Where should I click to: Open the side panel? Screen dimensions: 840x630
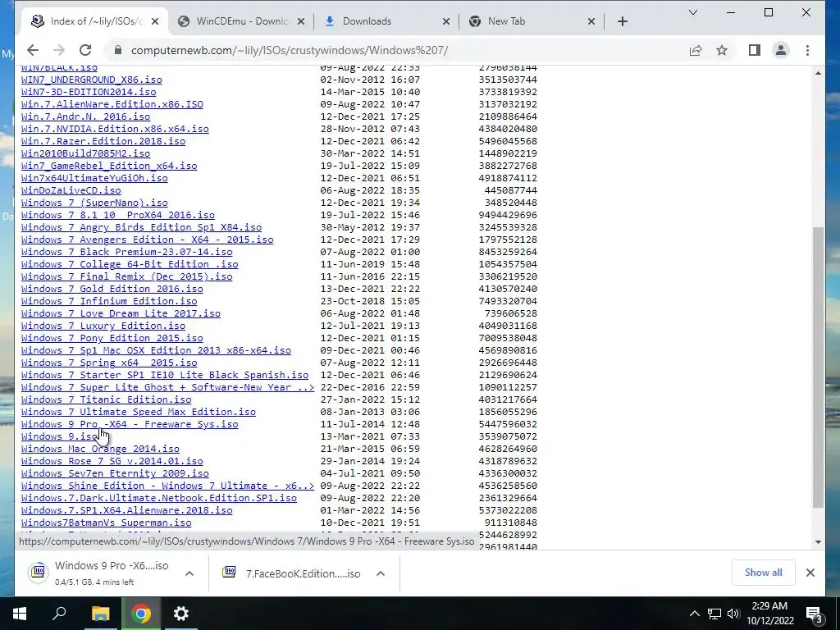755,50
